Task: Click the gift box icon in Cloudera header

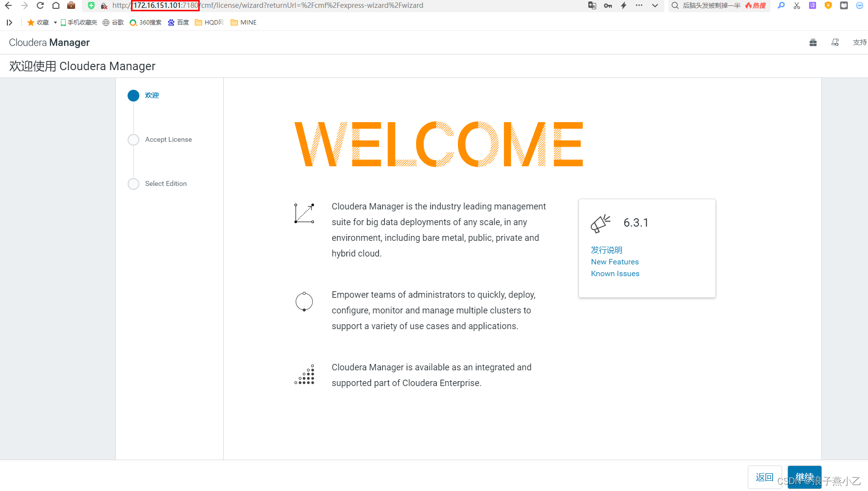Action: pos(813,43)
